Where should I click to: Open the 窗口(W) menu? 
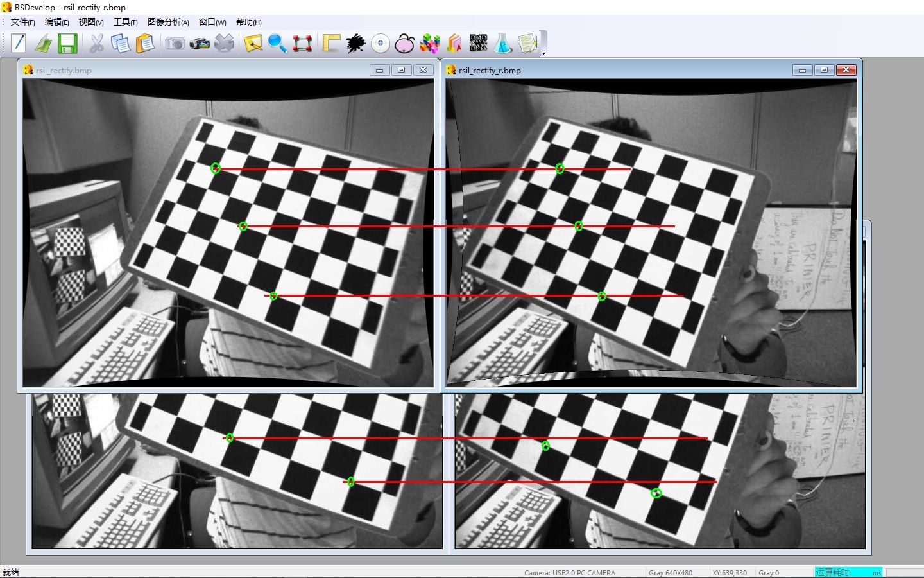pyautogui.click(x=212, y=22)
